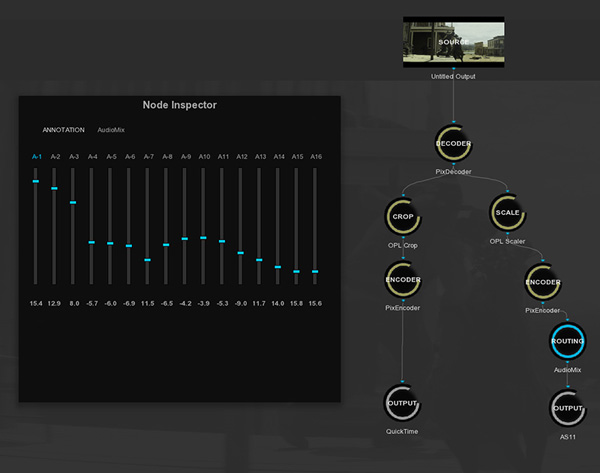Click the 8.0 value under channel A-3
600x473 pixels.
tap(74, 303)
